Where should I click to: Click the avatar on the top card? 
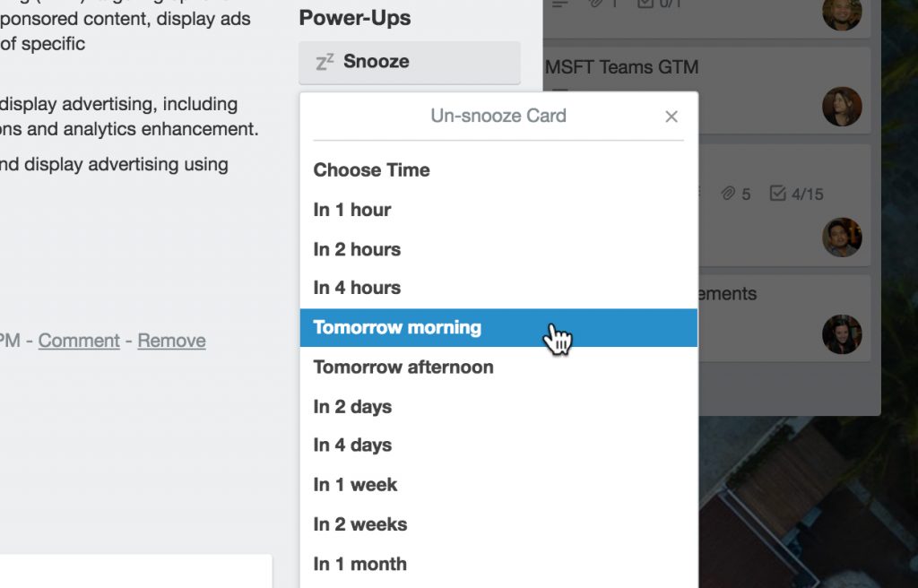(x=842, y=13)
